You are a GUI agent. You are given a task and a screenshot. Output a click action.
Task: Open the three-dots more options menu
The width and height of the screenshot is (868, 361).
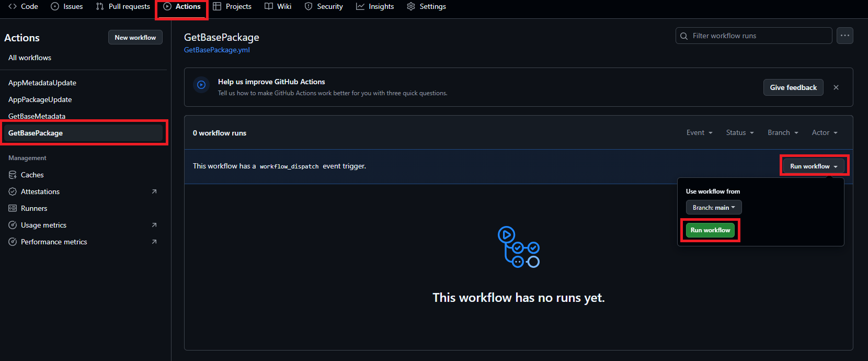(845, 36)
